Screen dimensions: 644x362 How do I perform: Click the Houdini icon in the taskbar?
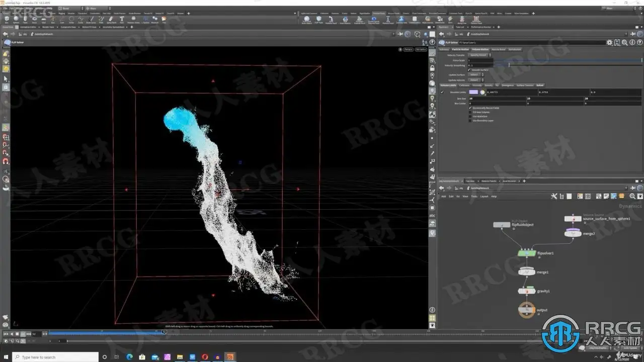click(230, 357)
